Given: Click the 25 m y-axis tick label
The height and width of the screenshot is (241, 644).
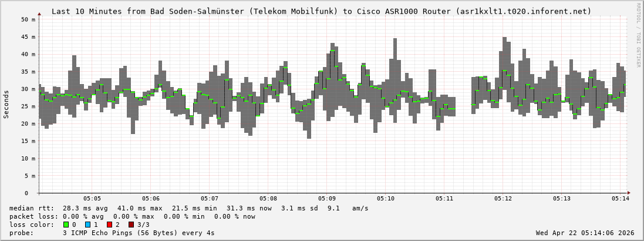Looking at the screenshot, I should (x=28, y=106).
